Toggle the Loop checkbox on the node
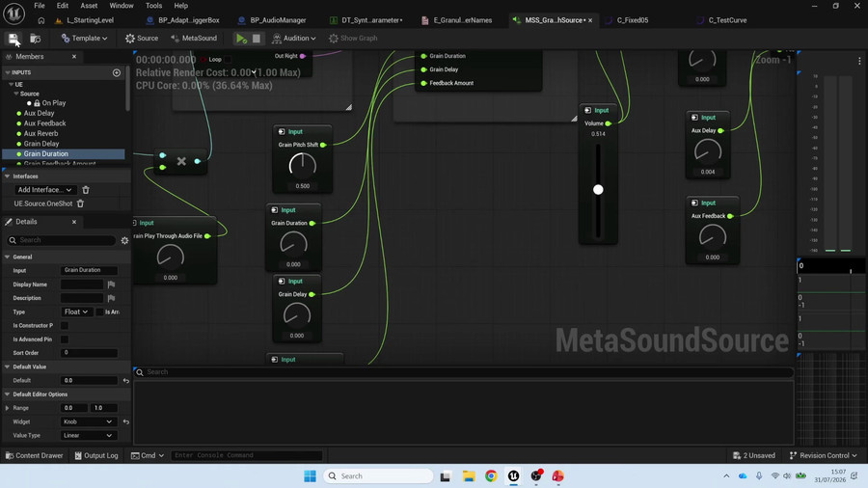 pyautogui.click(x=227, y=59)
